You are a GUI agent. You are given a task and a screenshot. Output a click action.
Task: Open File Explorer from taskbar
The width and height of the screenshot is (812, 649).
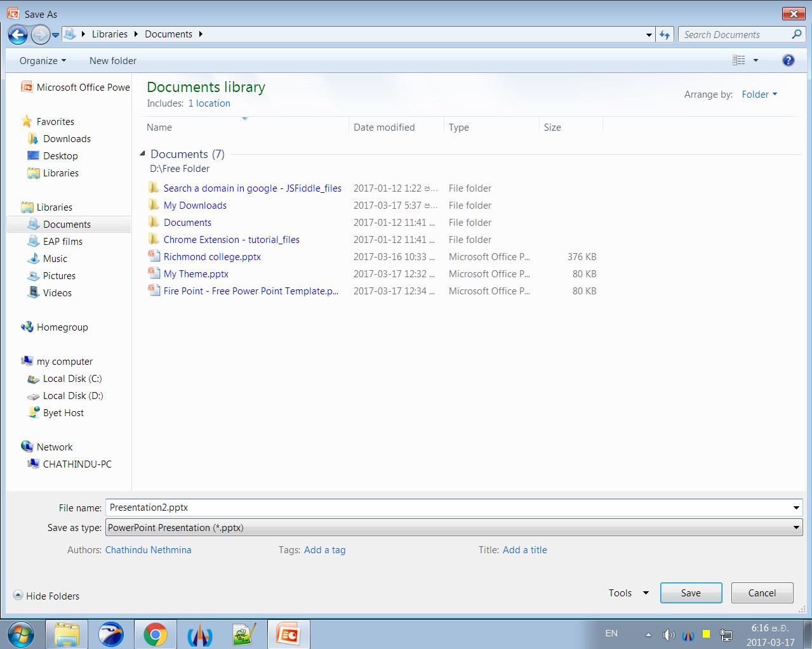[x=66, y=634]
